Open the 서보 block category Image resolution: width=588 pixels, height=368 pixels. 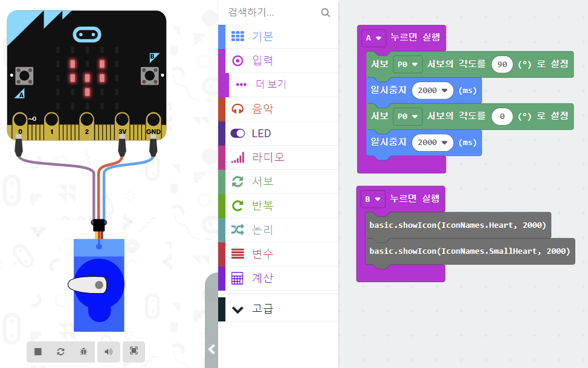(278, 181)
